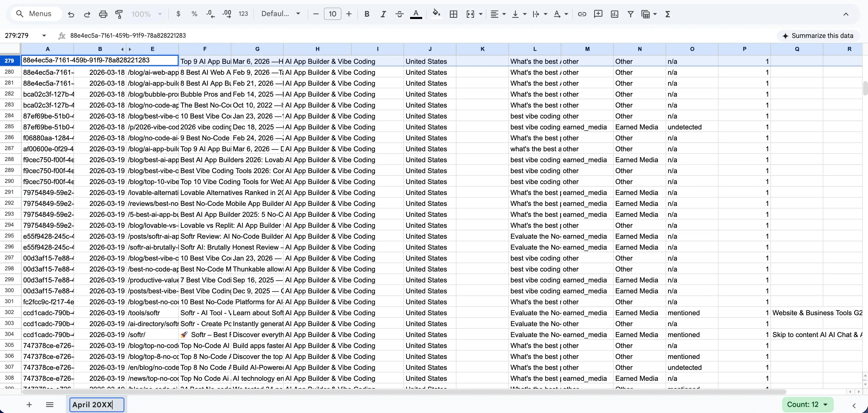Click the Functions sigma icon
868x413 pixels.
tap(668, 14)
